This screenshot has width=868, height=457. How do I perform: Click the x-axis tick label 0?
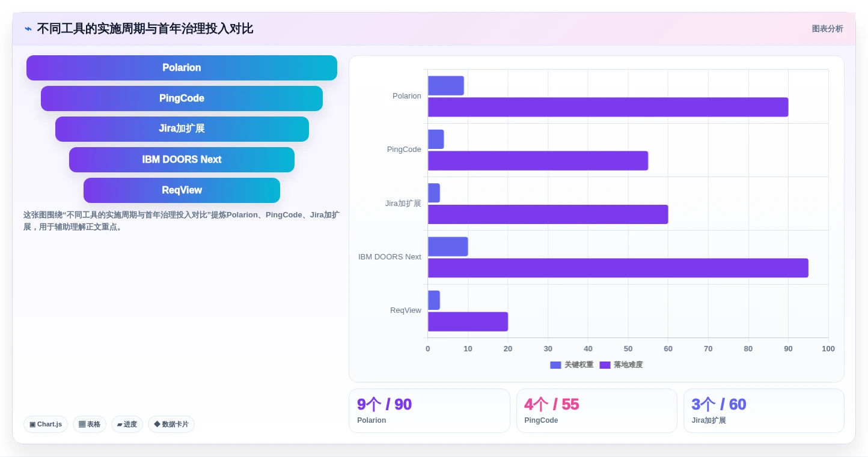(428, 349)
